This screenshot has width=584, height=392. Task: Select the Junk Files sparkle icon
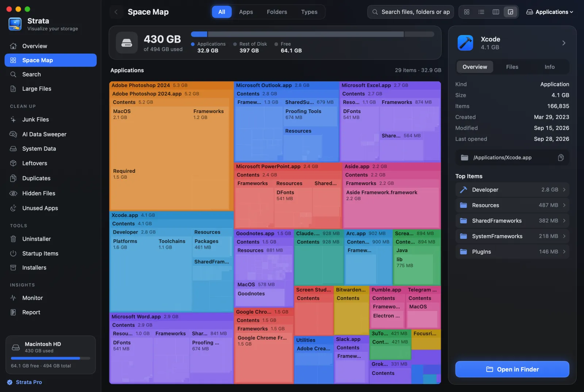point(13,119)
